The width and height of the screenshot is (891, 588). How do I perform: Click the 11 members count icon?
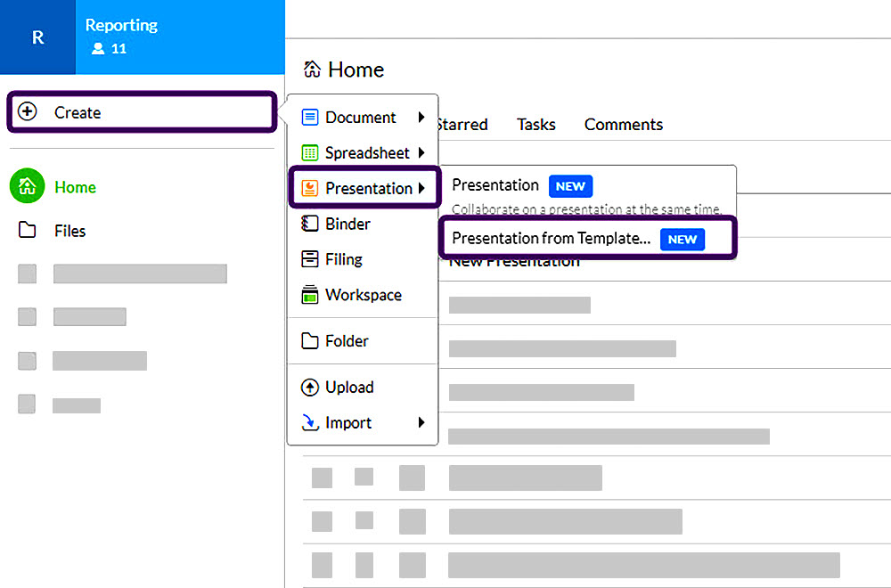[99, 49]
